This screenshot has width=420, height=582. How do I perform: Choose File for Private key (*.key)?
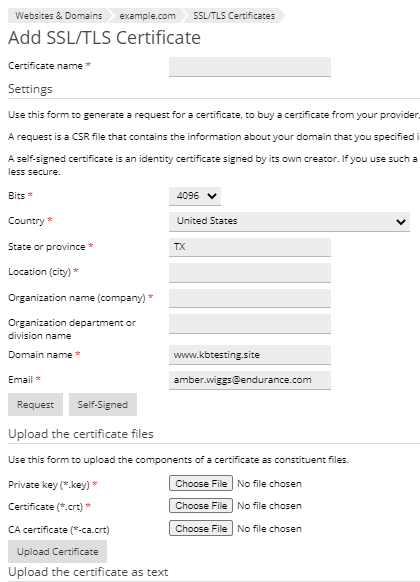point(201,483)
